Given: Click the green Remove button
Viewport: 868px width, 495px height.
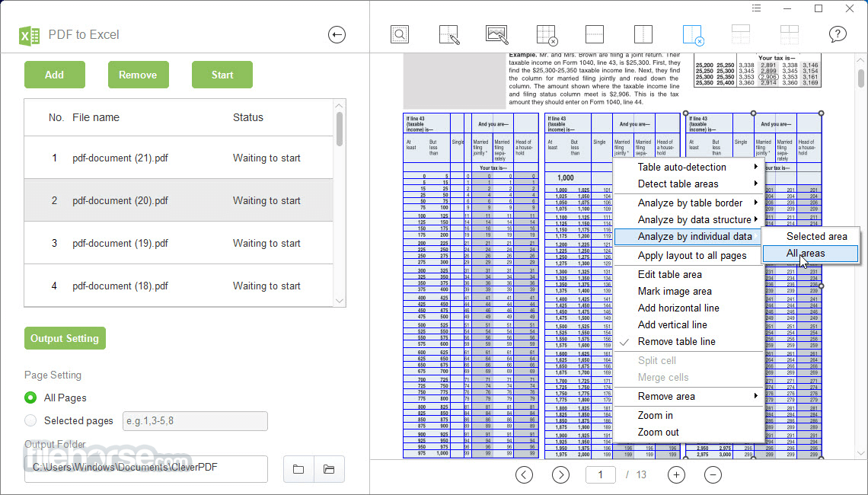Looking at the screenshot, I should click(x=138, y=75).
